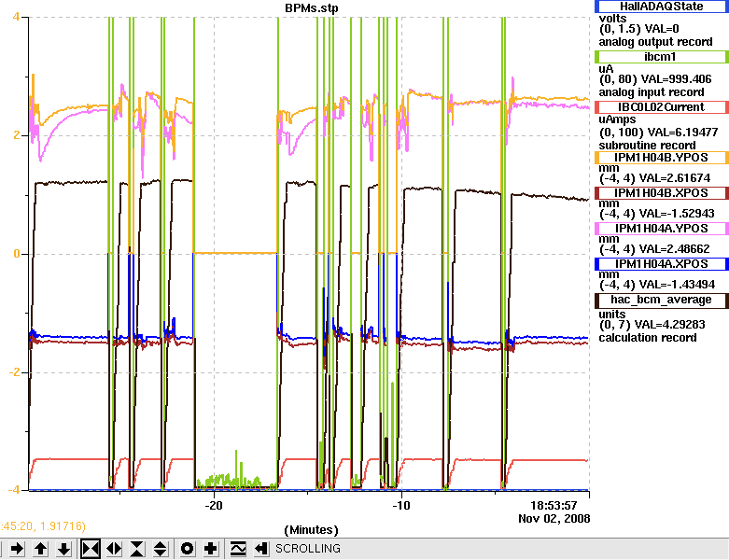Select the IPM1H04B.YPOS legend entry

click(x=661, y=158)
